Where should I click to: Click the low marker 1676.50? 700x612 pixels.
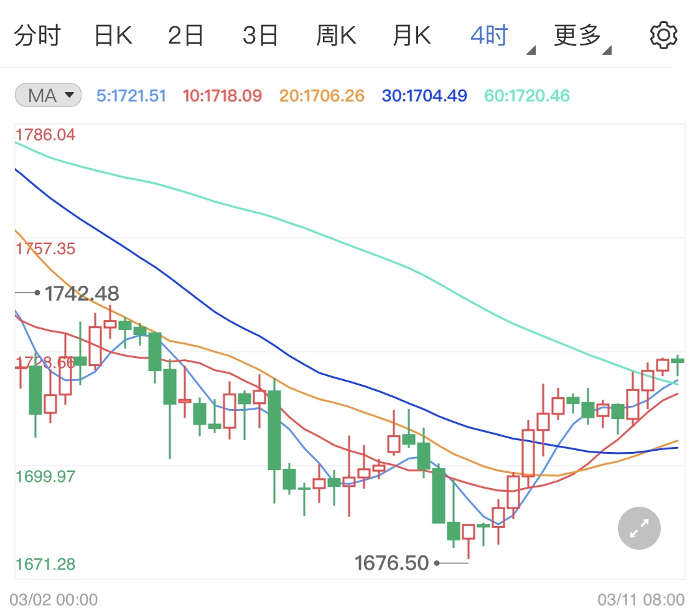click(x=391, y=563)
